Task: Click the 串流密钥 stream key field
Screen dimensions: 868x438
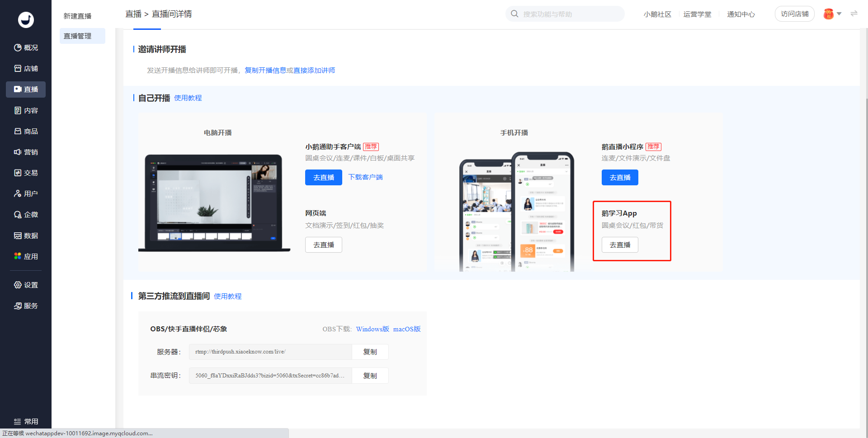Action: (x=270, y=376)
